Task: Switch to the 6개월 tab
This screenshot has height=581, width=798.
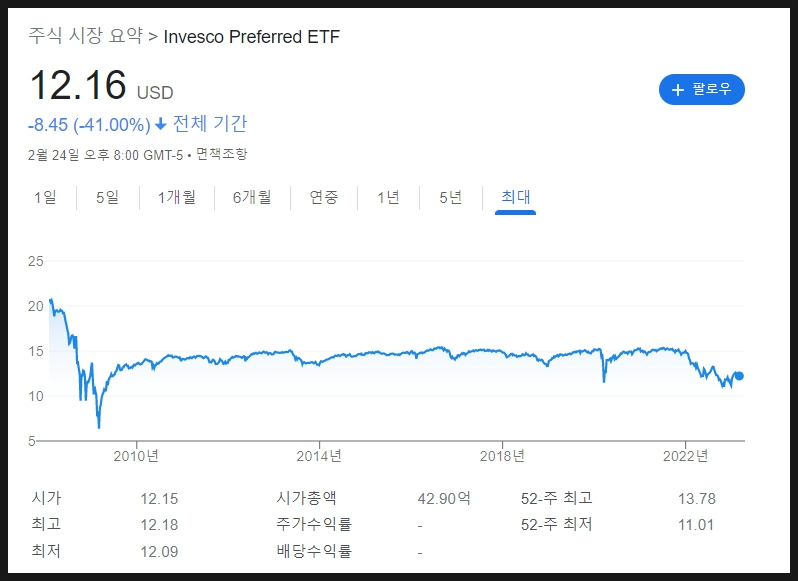Action: (x=252, y=197)
